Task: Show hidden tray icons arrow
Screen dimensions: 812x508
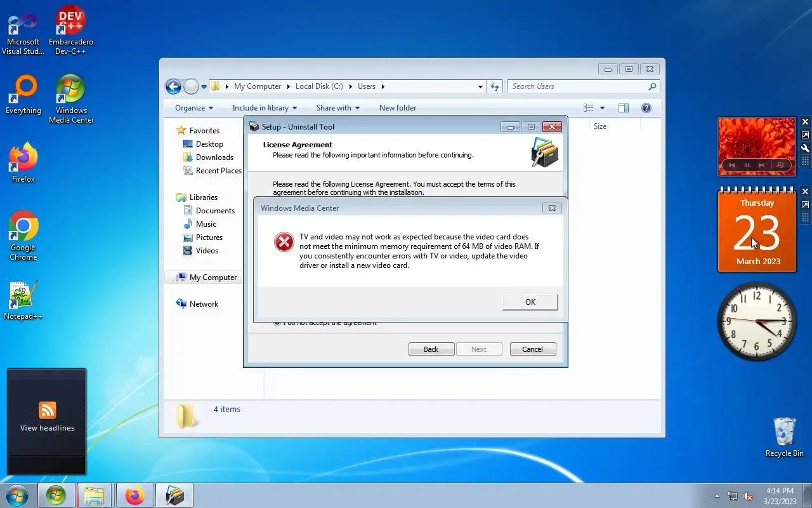Action: click(717, 496)
